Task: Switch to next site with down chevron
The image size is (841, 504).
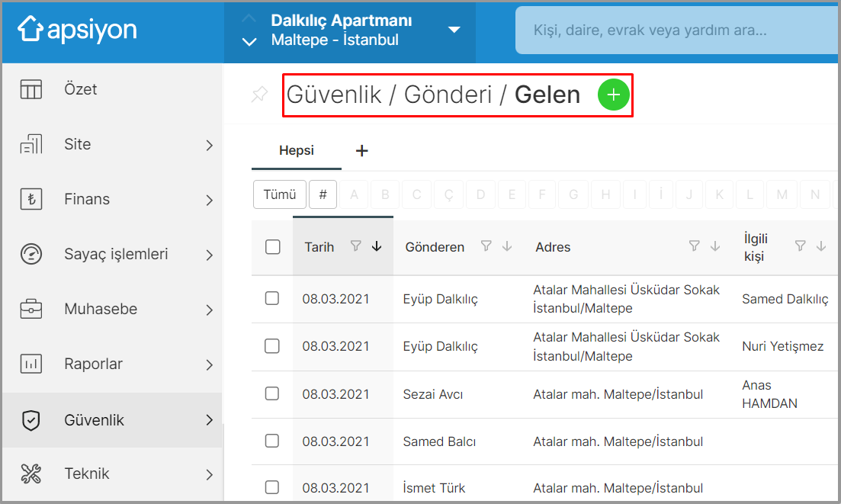Action: (x=249, y=41)
